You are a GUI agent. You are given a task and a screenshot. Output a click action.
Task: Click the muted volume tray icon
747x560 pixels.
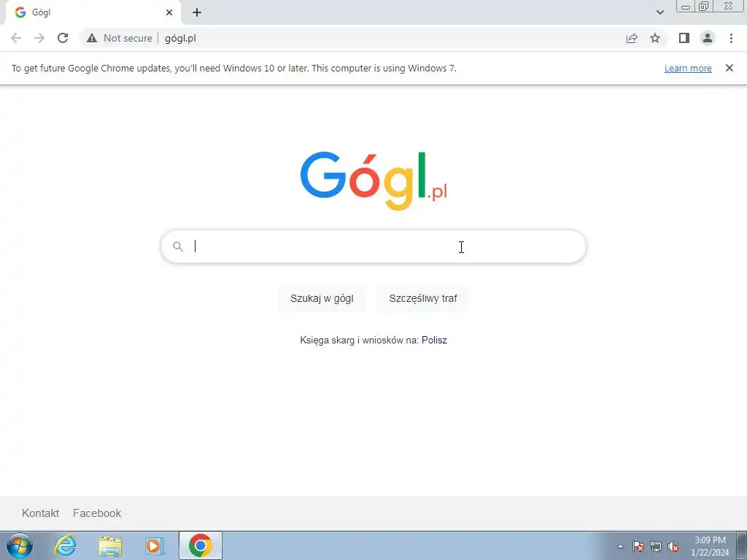point(673,546)
